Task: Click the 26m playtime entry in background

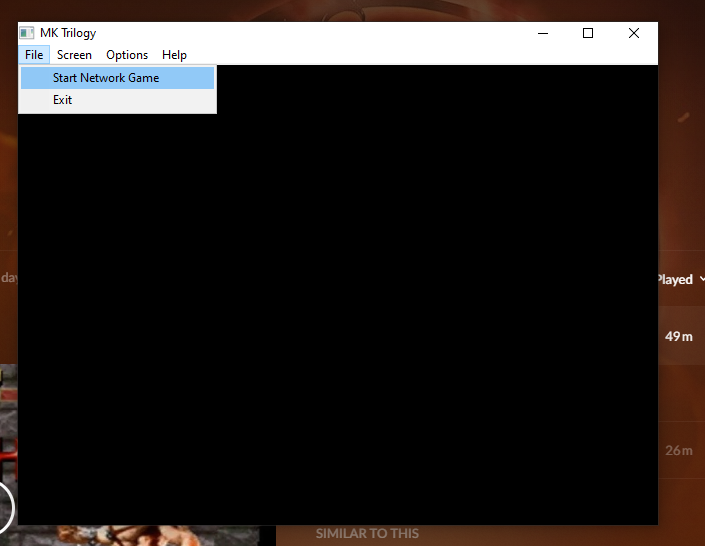Action: click(679, 450)
